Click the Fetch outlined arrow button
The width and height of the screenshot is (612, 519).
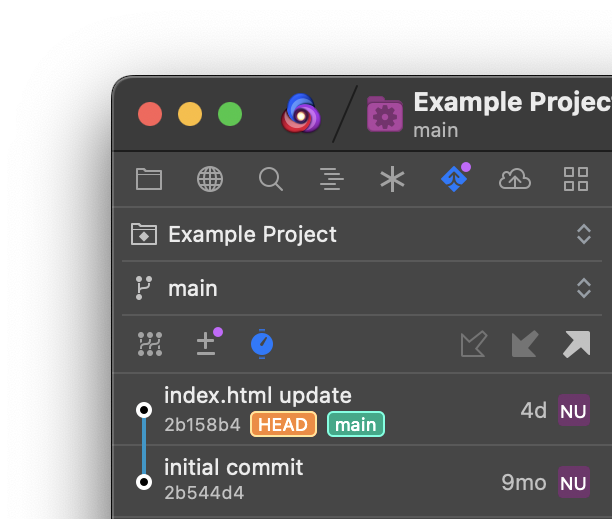474,344
